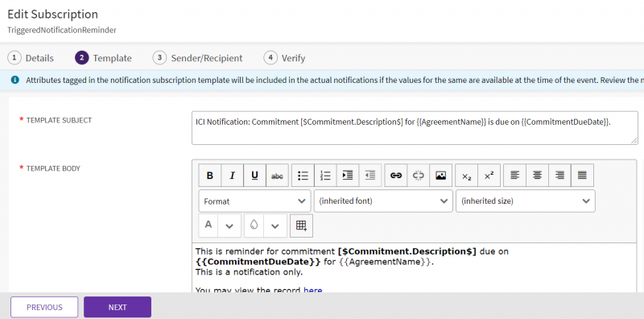Insert unordered bullet list

303,176
